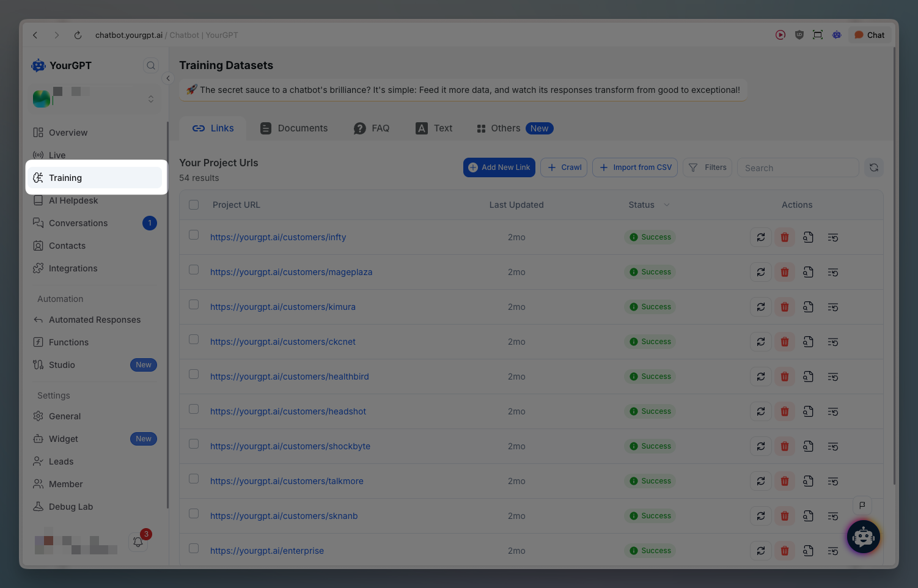
Task: Reload the browser page
Action: tap(78, 35)
